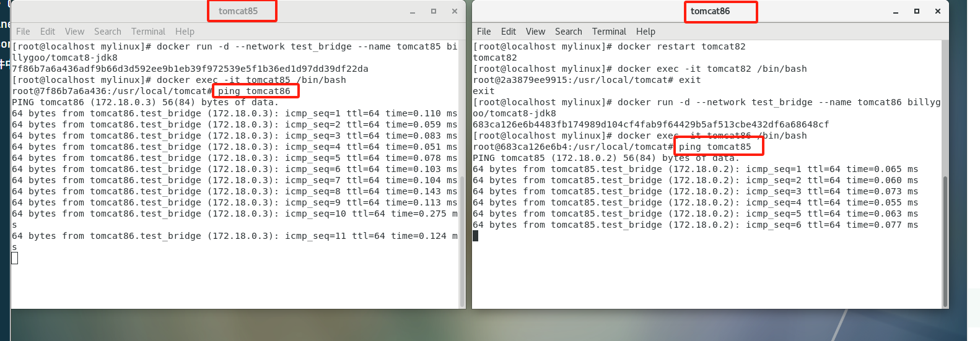Close the tomcat85 terminal window
The image size is (980, 341).
point(454,11)
